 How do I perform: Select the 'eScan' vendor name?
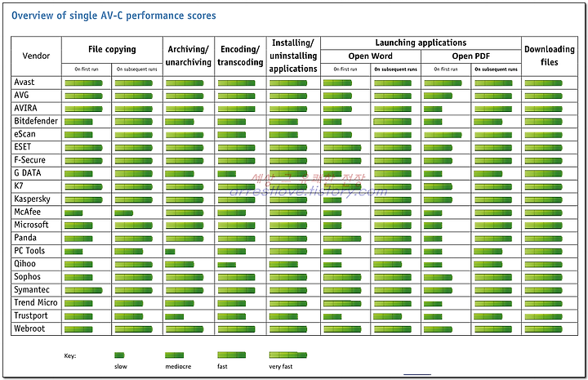(x=24, y=134)
